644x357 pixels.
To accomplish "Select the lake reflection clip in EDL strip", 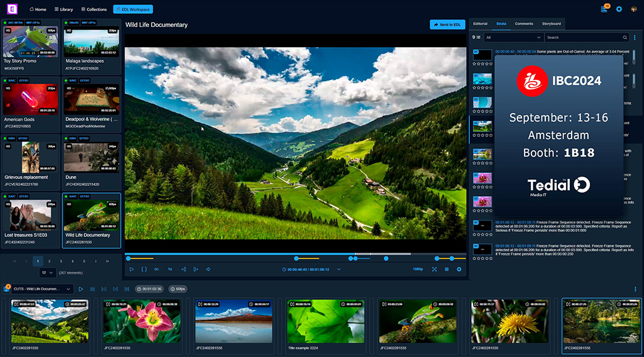I will click(234, 321).
